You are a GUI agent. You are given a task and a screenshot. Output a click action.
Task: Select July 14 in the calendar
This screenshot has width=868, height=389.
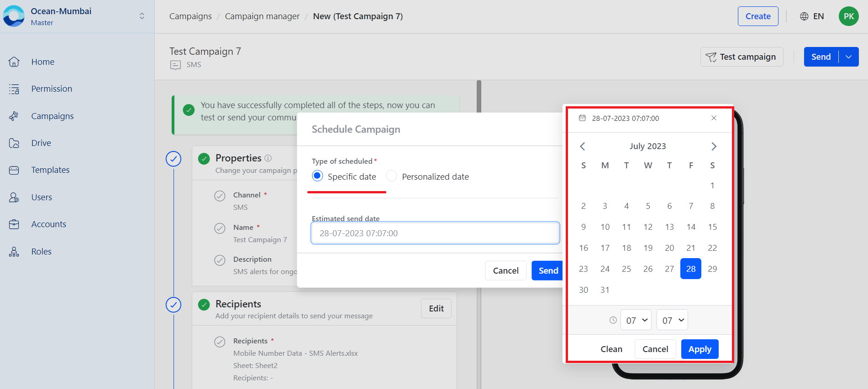click(691, 227)
